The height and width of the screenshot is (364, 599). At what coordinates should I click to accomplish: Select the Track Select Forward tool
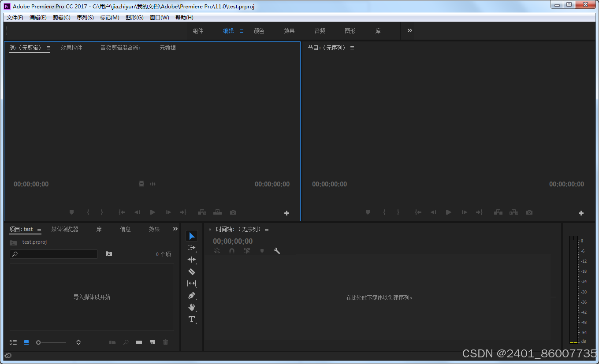tap(192, 248)
